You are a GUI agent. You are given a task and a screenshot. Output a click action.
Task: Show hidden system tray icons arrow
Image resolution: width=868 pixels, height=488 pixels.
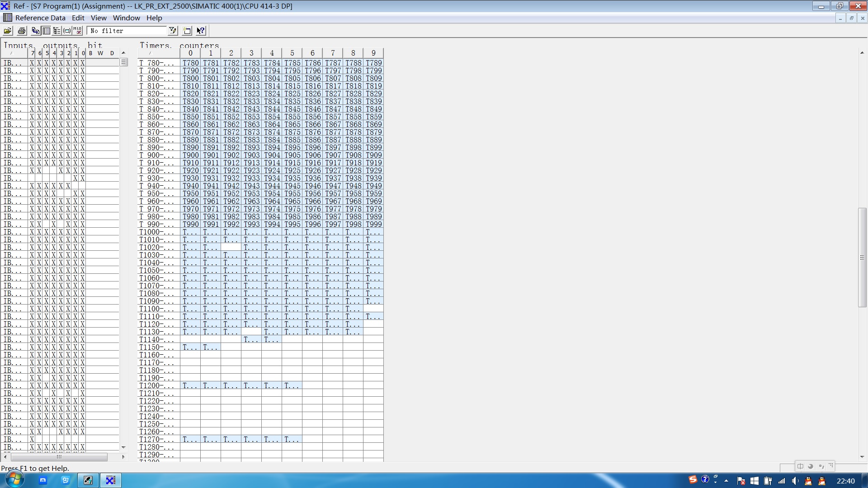point(726,481)
